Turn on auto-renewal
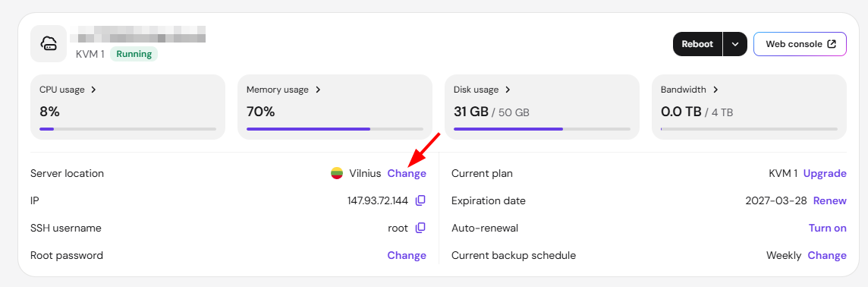This screenshot has width=868, height=287. tap(828, 228)
